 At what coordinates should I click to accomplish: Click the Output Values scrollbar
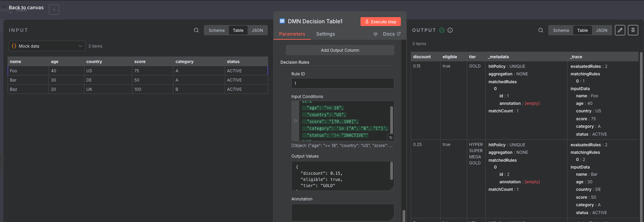392,171
